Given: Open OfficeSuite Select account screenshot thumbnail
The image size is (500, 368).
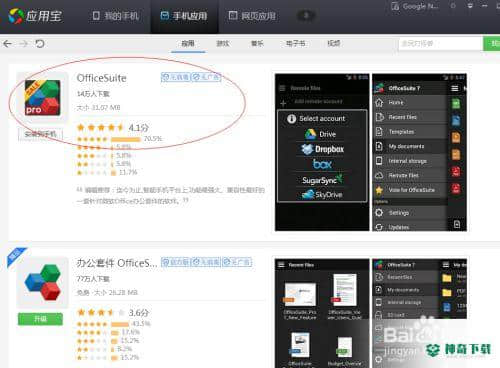Looking at the screenshot, I should coord(322,152).
